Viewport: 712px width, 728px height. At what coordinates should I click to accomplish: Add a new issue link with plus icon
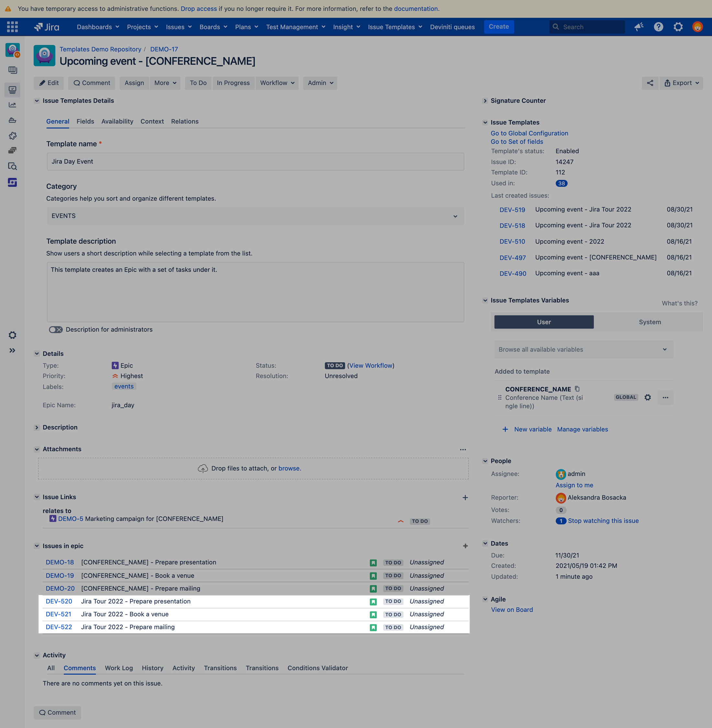[x=465, y=498]
